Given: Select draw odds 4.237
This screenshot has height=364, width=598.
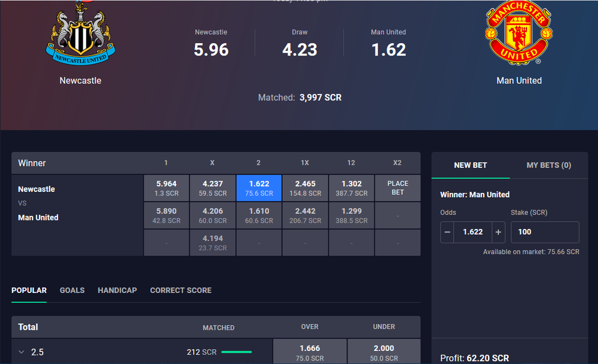Looking at the screenshot, I should 213,188.
